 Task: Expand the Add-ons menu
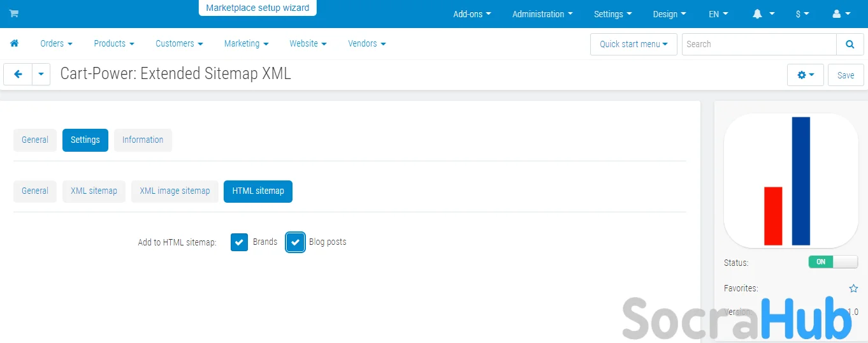pyautogui.click(x=472, y=14)
